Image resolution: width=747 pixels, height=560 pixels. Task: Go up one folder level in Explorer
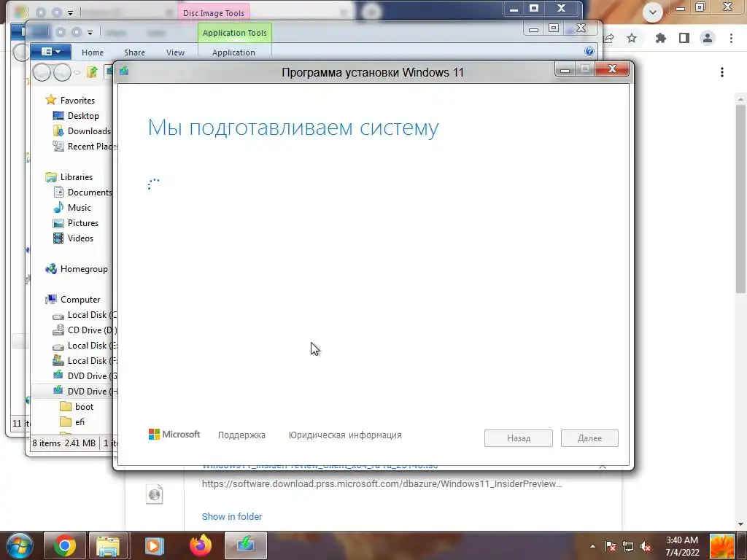[92, 72]
